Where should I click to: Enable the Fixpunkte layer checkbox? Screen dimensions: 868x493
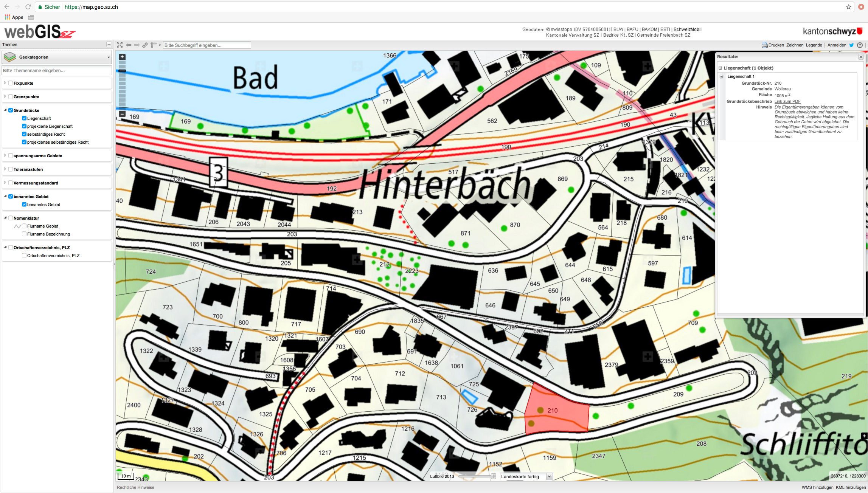pyautogui.click(x=11, y=83)
